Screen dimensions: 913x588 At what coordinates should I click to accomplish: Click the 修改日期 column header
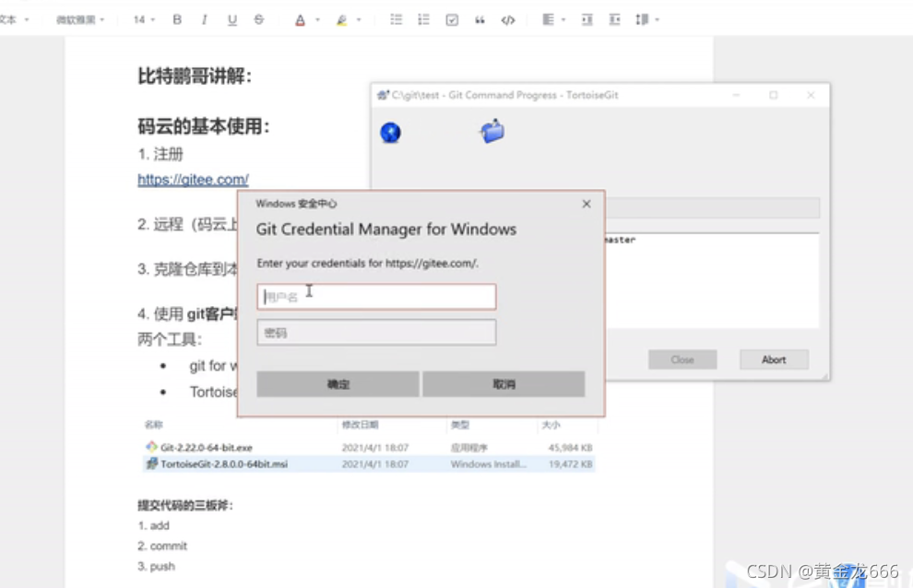pyautogui.click(x=360, y=425)
